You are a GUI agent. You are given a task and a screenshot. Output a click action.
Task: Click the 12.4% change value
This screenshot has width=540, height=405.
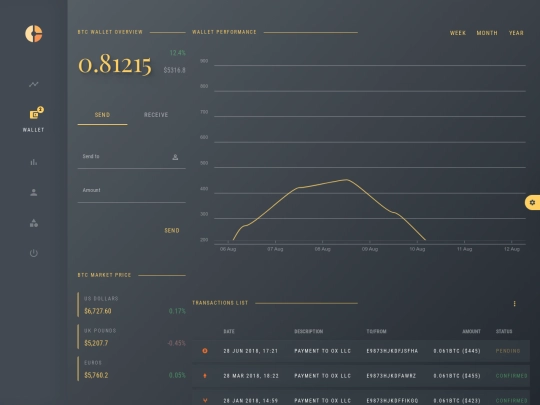click(177, 53)
